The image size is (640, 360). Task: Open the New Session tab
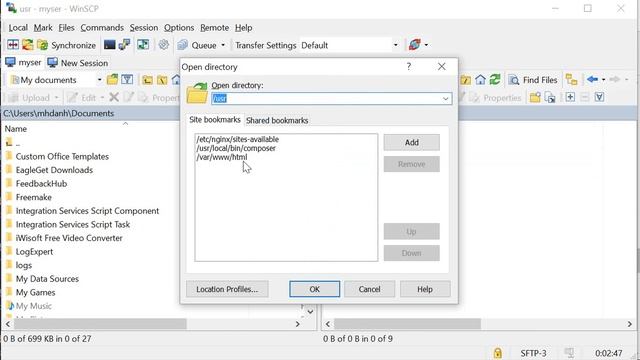coord(78,63)
